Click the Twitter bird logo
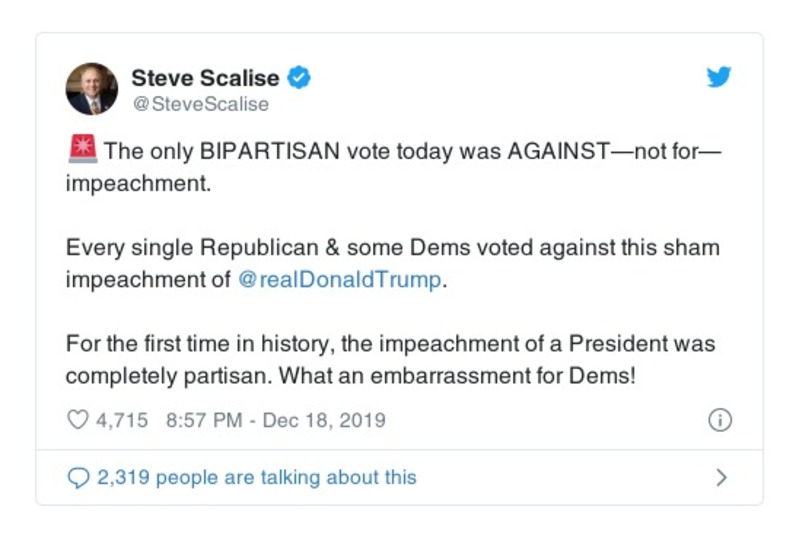 [719, 77]
